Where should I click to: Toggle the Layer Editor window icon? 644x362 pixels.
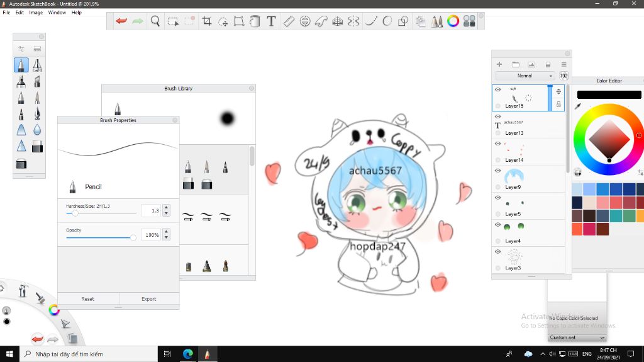(421, 21)
